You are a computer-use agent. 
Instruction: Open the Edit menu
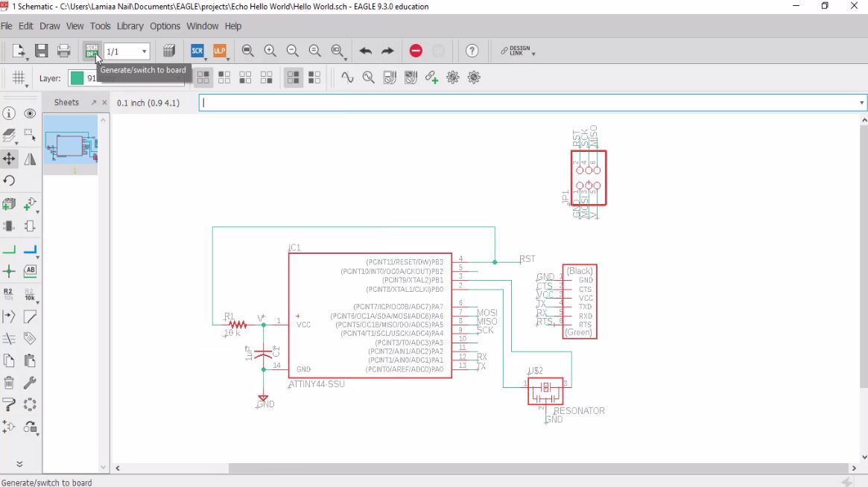tap(26, 26)
